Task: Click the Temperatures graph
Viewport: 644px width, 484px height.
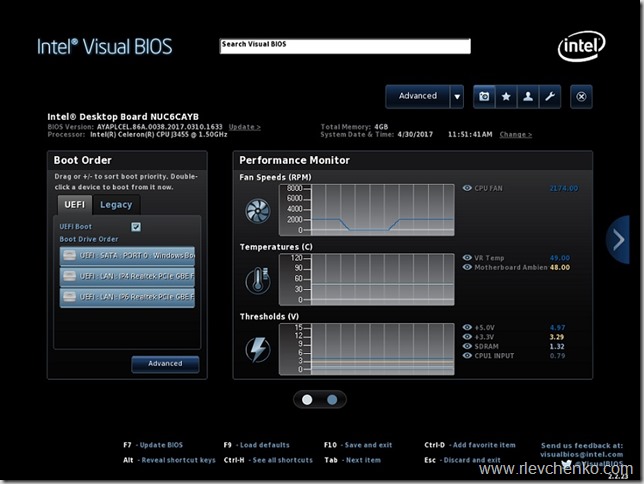Action: [x=367, y=279]
